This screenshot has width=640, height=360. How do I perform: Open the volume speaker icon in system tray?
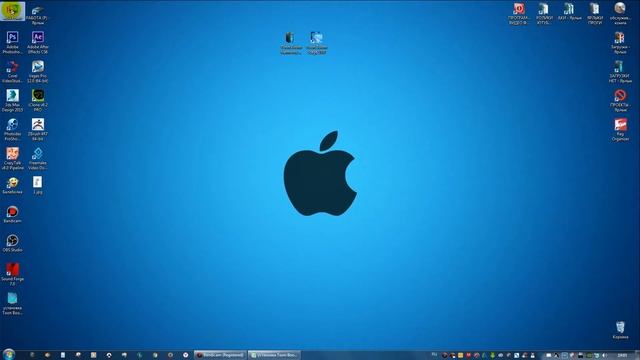(604, 355)
